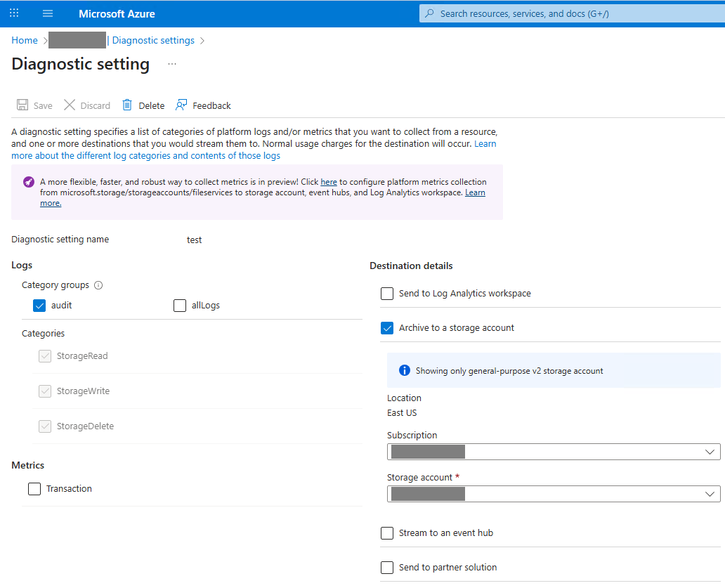The image size is (725, 588).
Task: Click the Category groups info icon
Action: pos(98,285)
